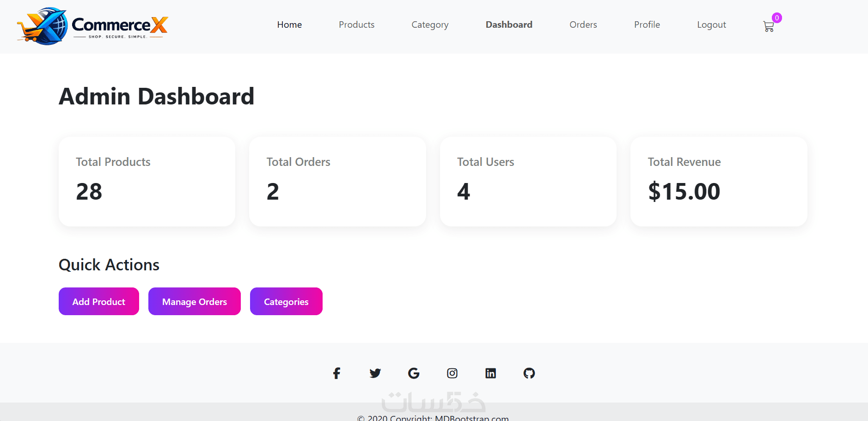The width and height of the screenshot is (868, 421).
Task: Click the CommerceX logo
Action: pos(92,26)
